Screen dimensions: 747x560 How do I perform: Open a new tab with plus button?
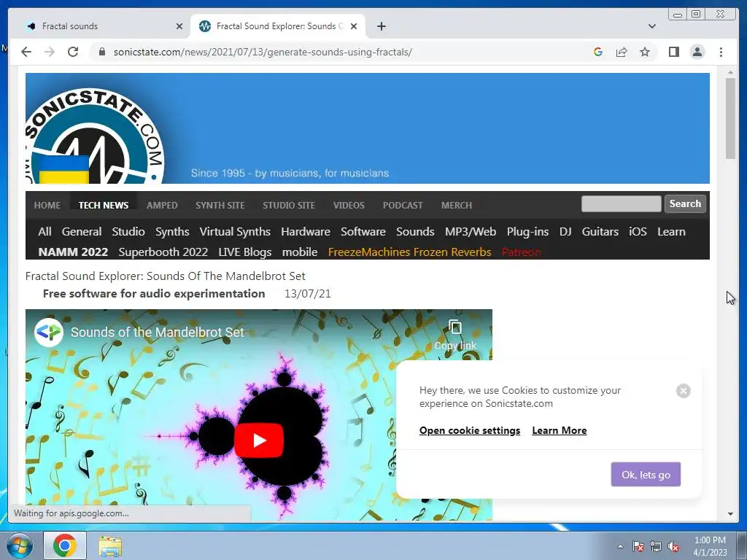[x=381, y=26]
